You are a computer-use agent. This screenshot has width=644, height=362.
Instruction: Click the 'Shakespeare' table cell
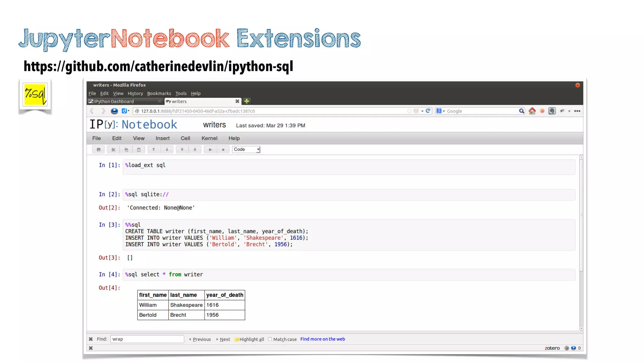tap(186, 305)
